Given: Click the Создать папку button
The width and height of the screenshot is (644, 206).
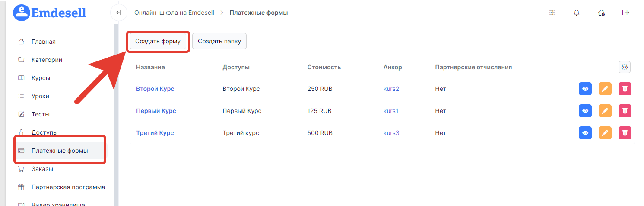Looking at the screenshot, I should (219, 42).
